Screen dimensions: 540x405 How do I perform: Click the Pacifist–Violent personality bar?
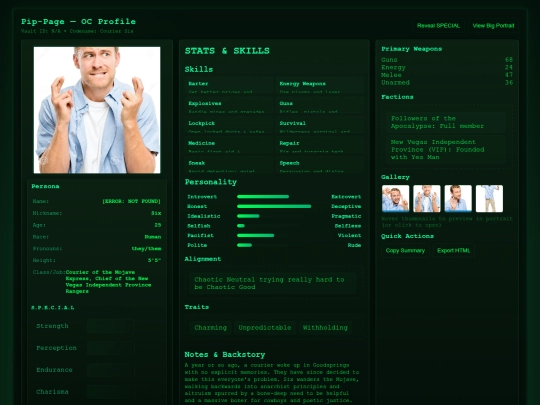(274, 236)
